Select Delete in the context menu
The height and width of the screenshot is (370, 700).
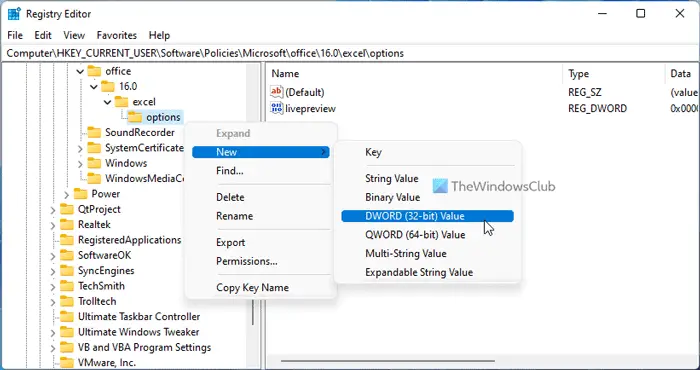[261, 197]
